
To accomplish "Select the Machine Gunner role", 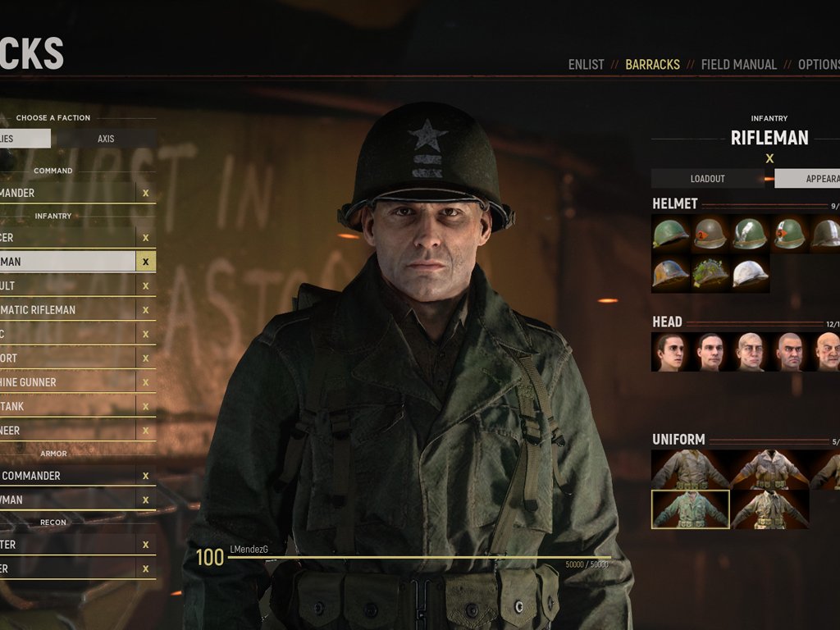I will pyautogui.click(x=67, y=382).
